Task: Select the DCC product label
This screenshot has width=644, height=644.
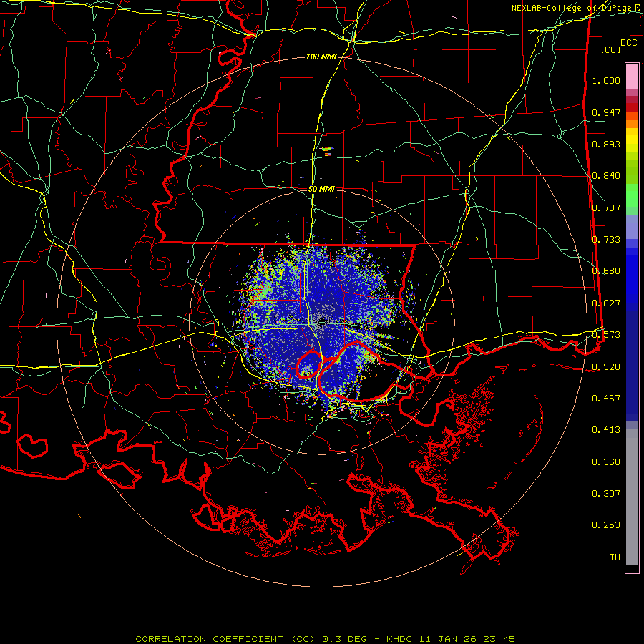Action: 628,43
